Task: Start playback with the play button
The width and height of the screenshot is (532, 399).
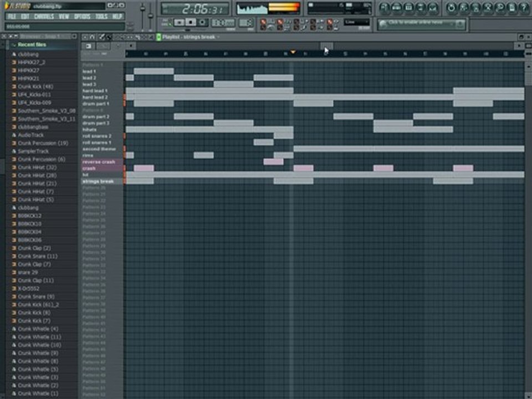Action: tap(179, 22)
